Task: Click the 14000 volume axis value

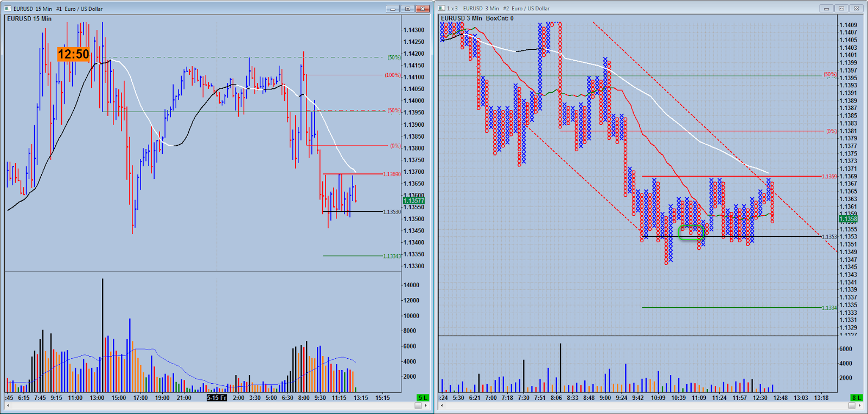Action: pyautogui.click(x=412, y=285)
